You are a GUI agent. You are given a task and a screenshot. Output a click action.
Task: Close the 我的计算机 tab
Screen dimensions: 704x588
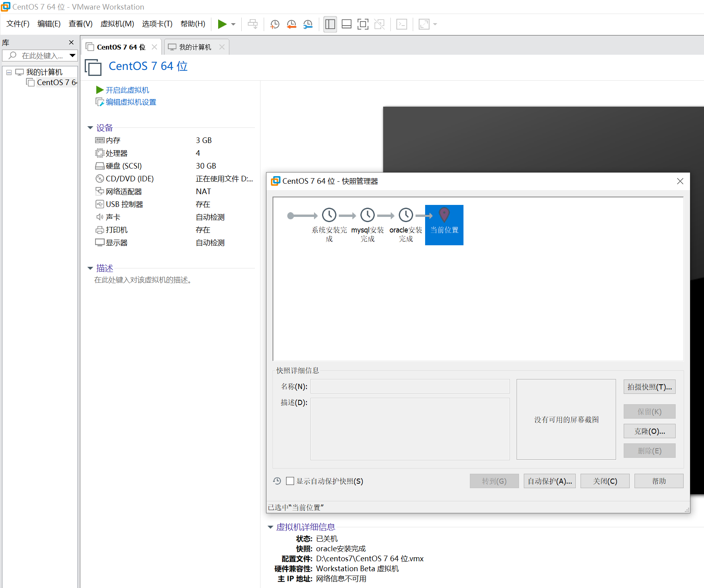point(222,47)
